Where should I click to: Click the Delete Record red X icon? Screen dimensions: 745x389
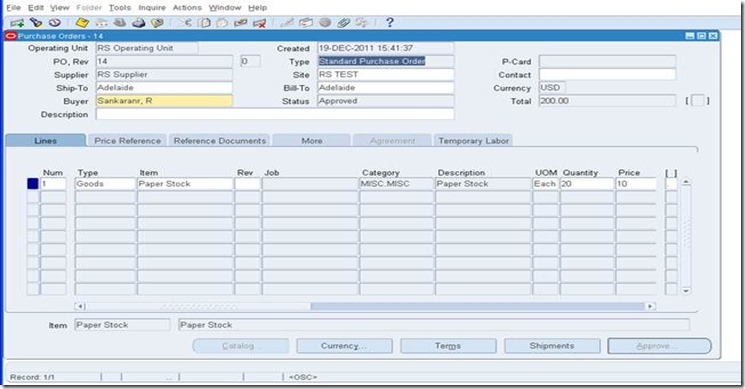point(259,22)
